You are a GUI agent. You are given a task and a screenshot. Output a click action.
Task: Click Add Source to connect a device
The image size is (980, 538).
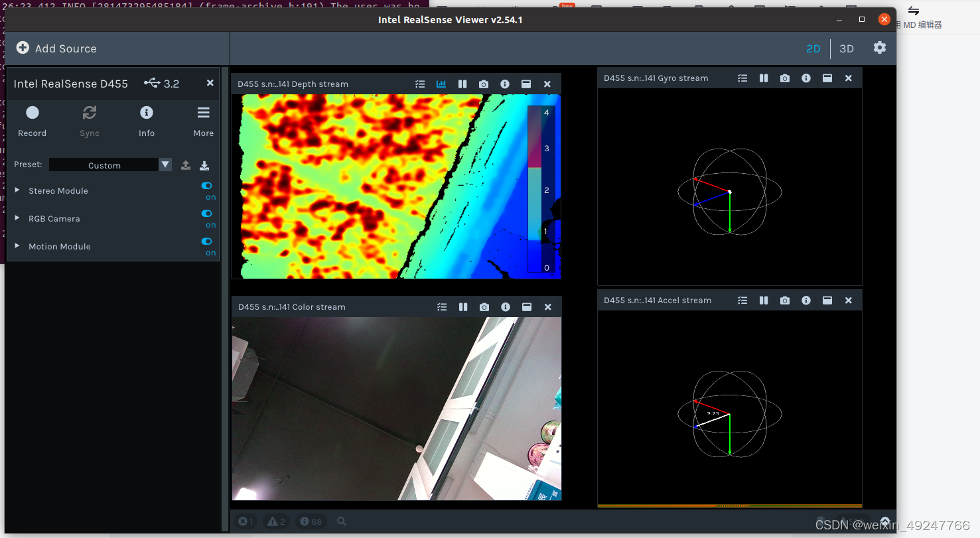tap(56, 48)
